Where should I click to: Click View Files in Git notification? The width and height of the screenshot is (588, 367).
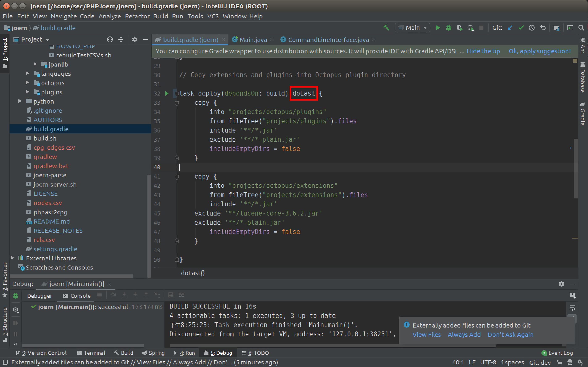426,335
